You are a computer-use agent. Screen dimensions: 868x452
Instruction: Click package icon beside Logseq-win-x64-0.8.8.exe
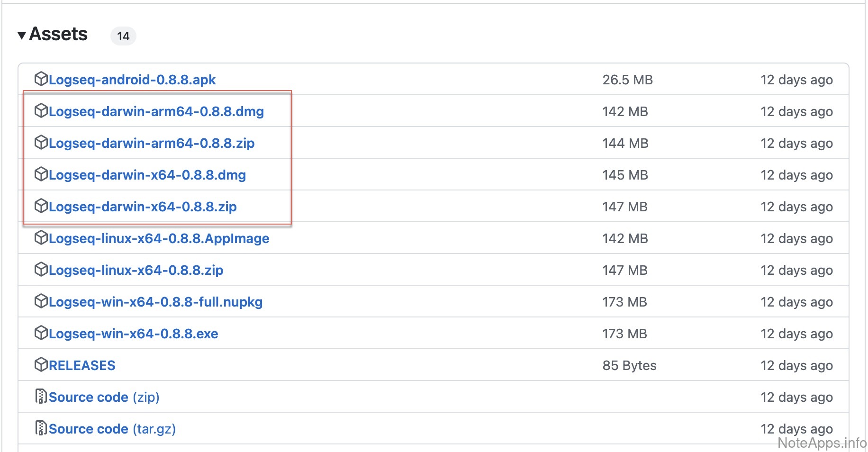pyautogui.click(x=41, y=333)
